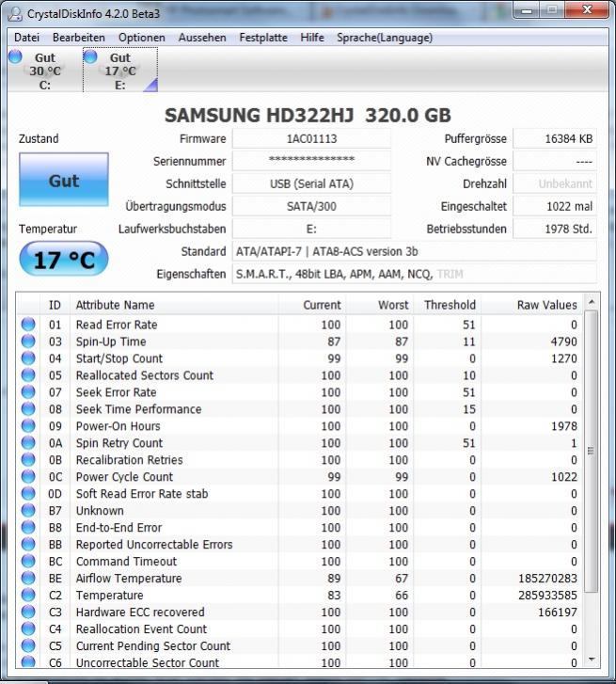Click the scroll up arrow of attribute list
The height and width of the screenshot is (684, 616).
point(592,302)
